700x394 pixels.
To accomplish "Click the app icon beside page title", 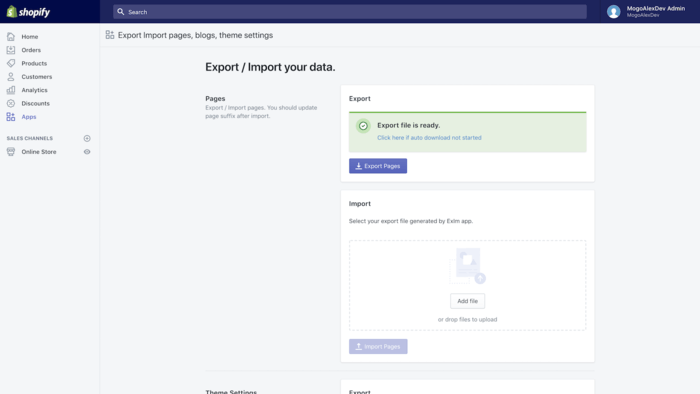I will (110, 35).
